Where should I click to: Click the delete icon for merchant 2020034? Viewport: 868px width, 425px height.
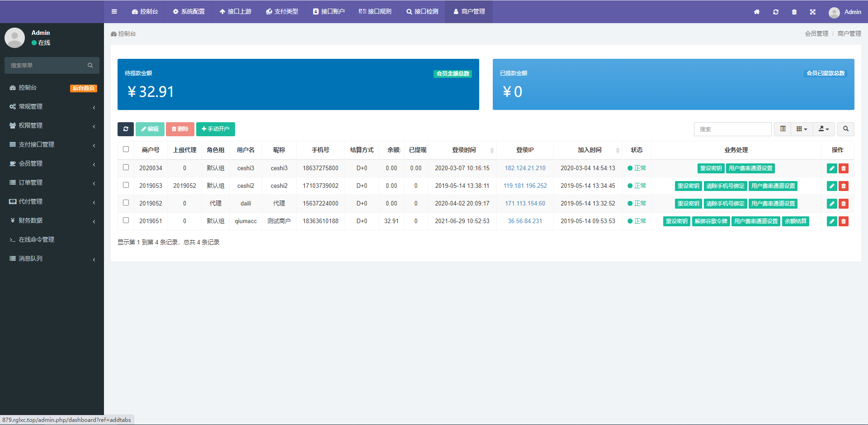click(843, 168)
